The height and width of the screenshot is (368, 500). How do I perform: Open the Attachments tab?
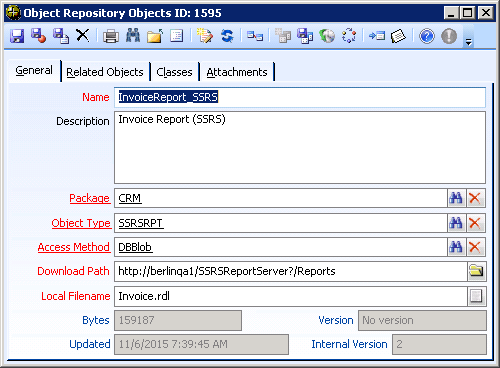[x=237, y=72]
